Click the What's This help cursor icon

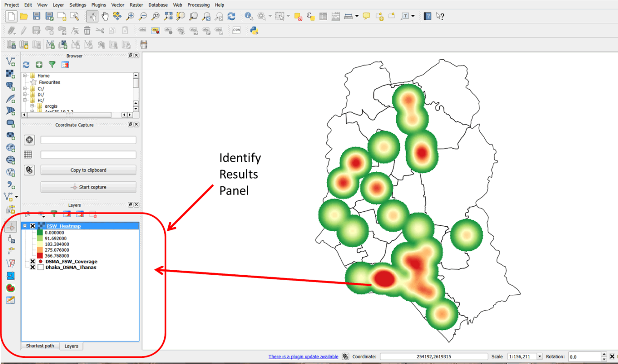coord(440,16)
